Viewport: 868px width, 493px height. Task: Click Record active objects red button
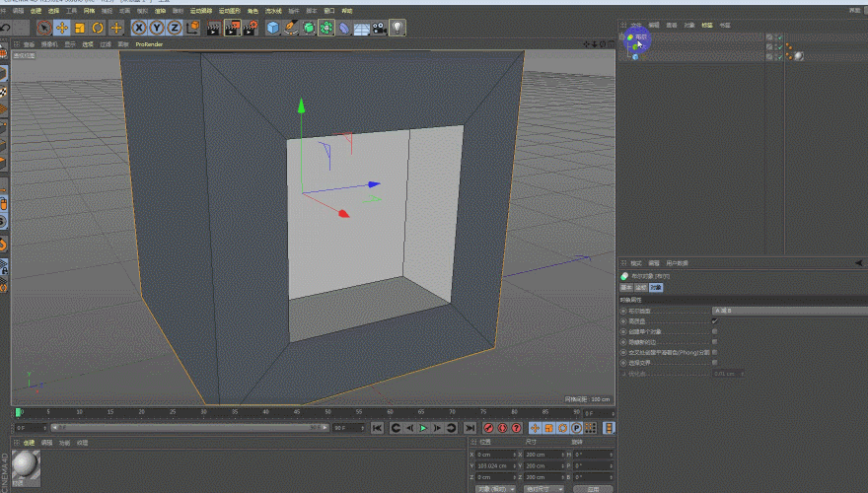tap(488, 428)
